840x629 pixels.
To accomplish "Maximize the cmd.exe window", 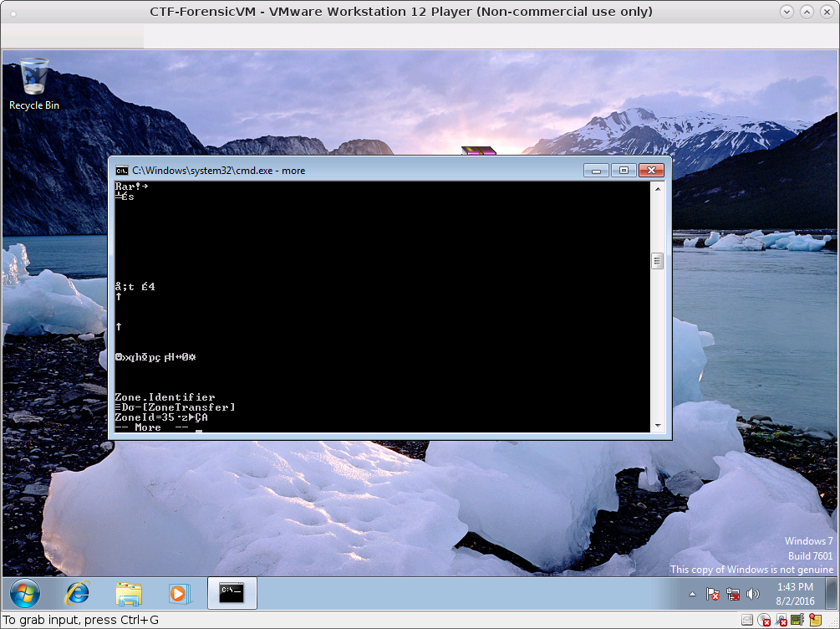I will [x=624, y=170].
